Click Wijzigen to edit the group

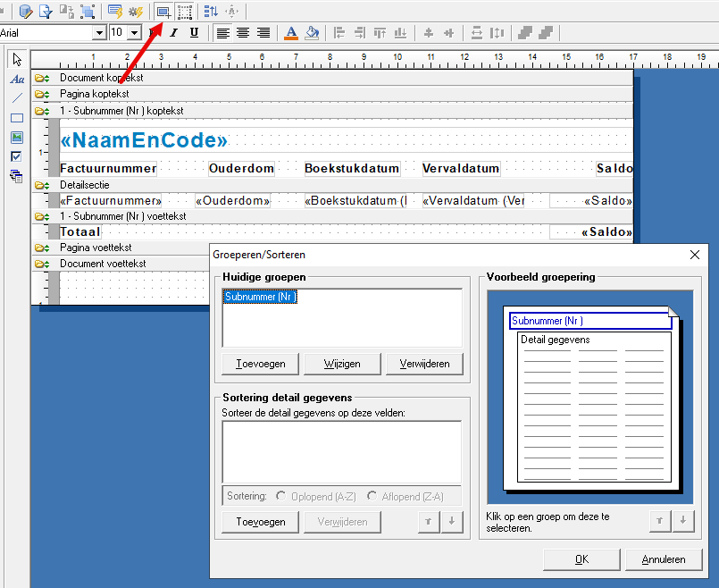342,364
